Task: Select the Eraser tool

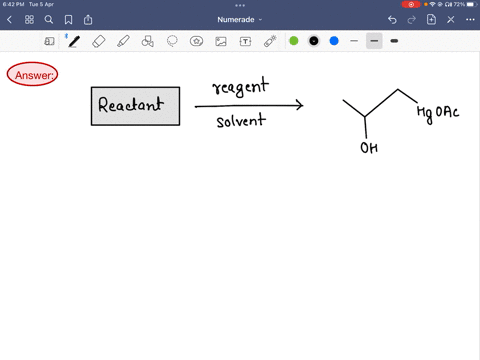Action: click(99, 41)
